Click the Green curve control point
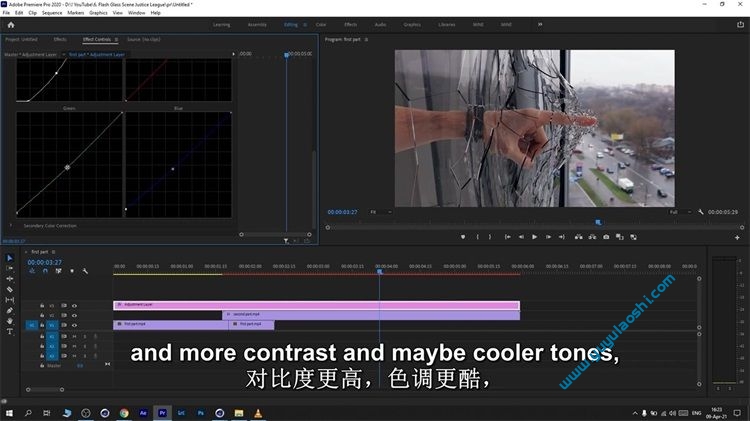 (x=67, y=167)
